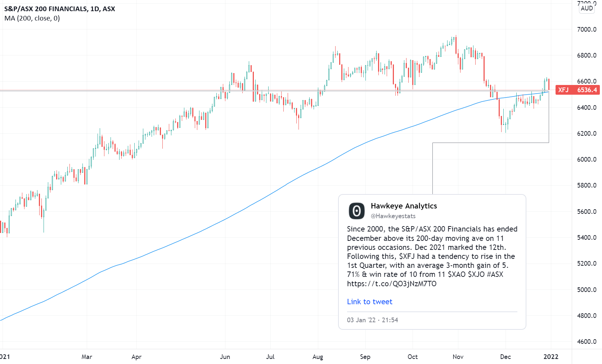Click the MA (200, close, 0) indicator label
This screenshot has height=364, width=602.
coord(32,18)
